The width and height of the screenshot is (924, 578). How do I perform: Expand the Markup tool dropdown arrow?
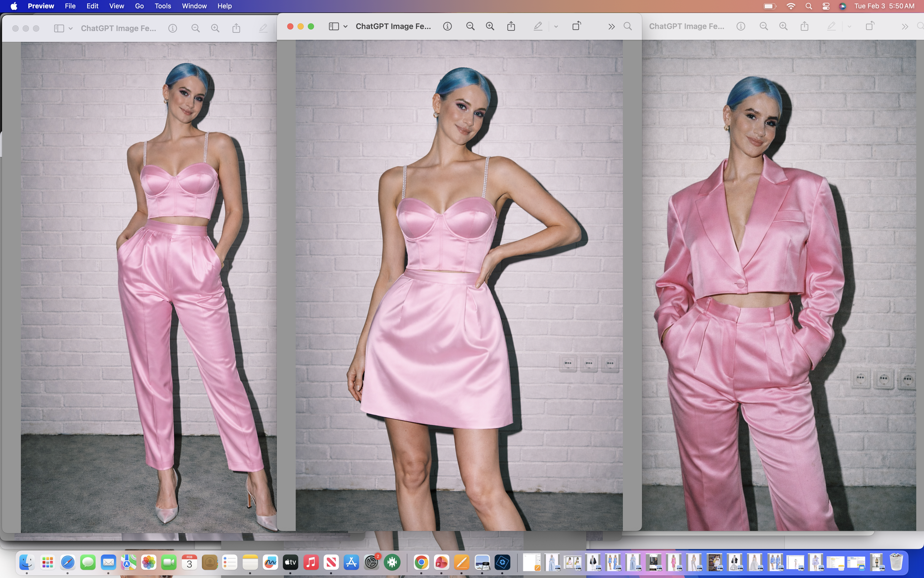tap(556, 26)
